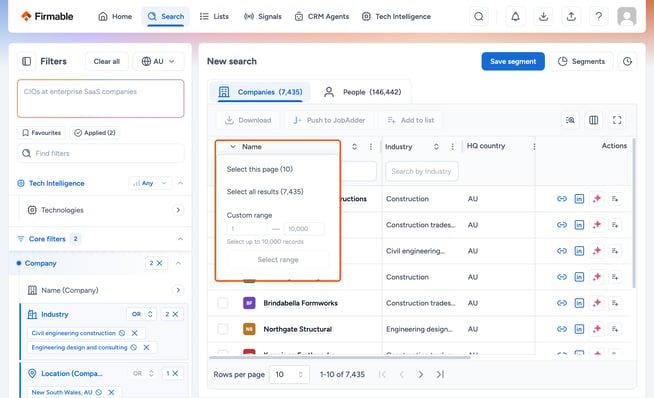This screenshot has height=398, width=654.
Task: Go to next results page
Action: [x=420, y=374]
